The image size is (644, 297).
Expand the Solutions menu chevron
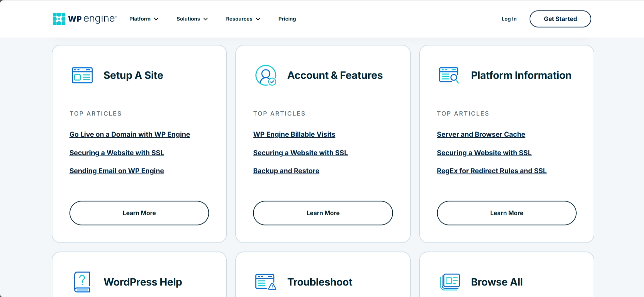(206, 19)
